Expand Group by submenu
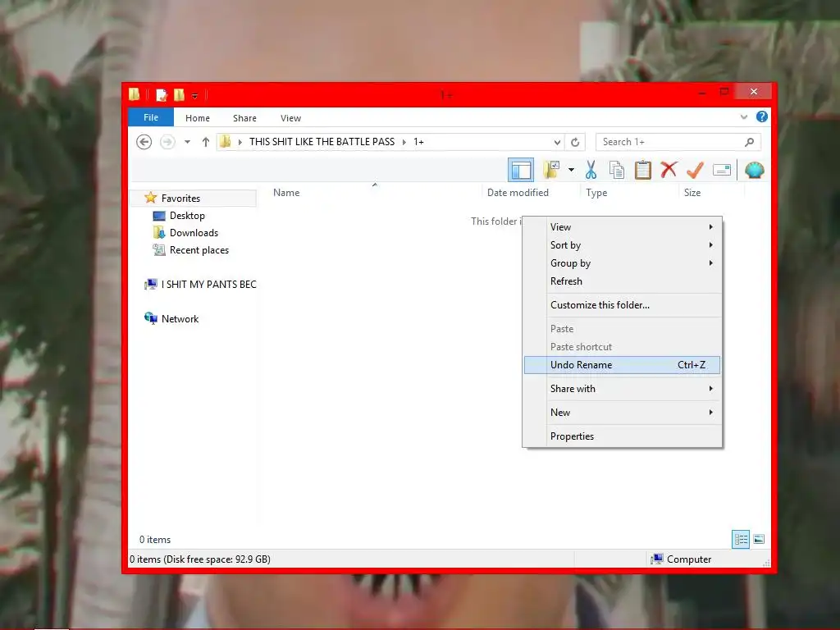840x630 pixels. click(x=623, y=263)
